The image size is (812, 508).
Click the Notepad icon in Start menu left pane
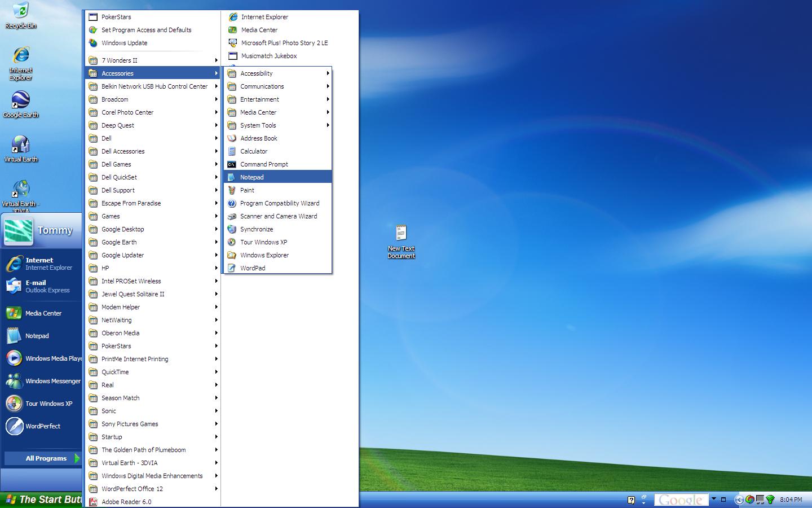14,336
